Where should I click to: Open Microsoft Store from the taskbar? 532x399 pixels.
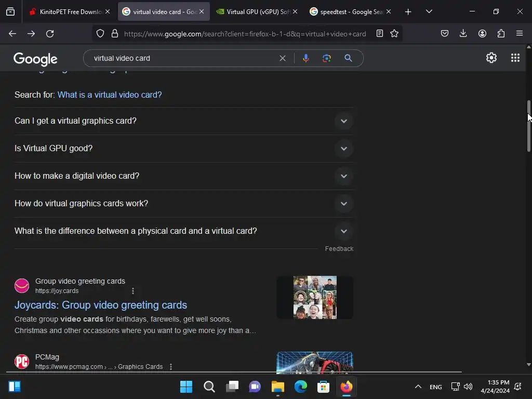323,387
